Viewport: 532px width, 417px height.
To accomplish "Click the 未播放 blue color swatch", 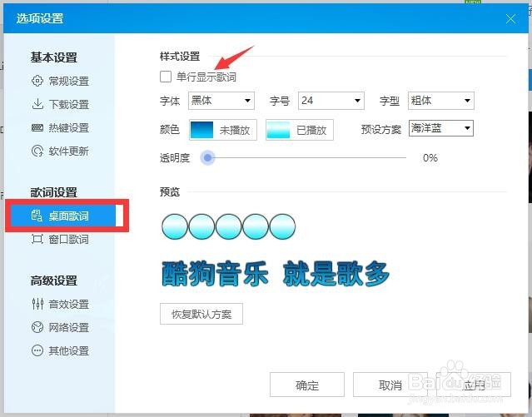I will tap(201, 130).
